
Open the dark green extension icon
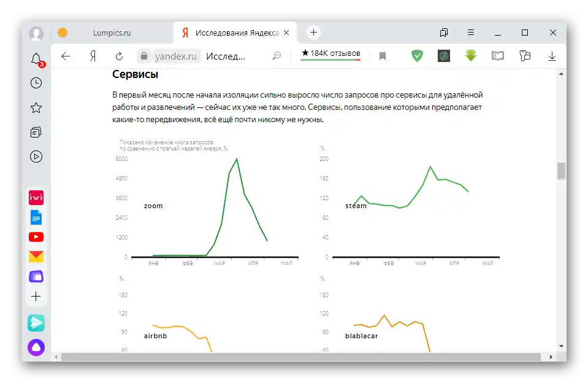pyautogui.click(x=444, y=56)
